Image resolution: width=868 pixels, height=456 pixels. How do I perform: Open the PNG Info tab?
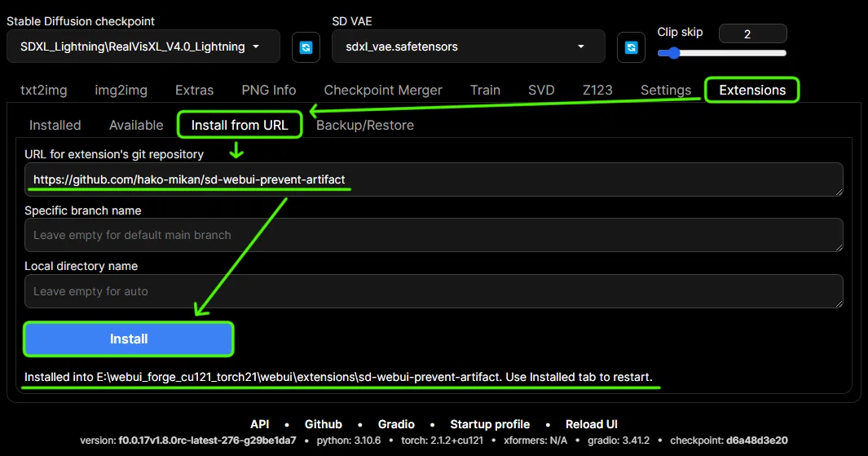coord(269,90)
